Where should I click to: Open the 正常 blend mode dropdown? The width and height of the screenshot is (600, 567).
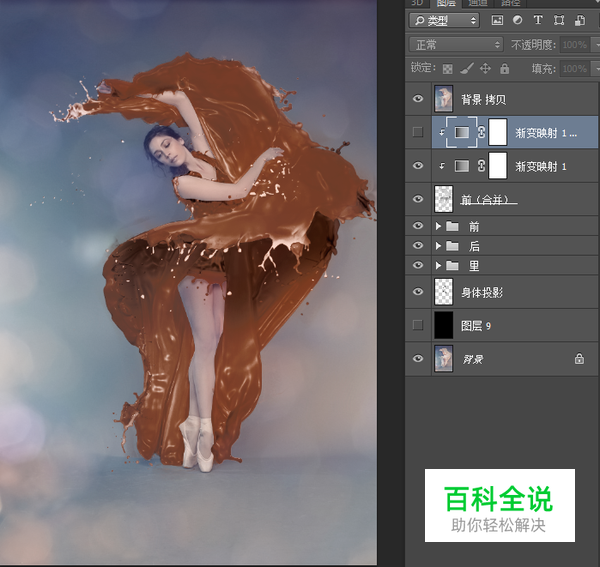[x=456, y=45]
